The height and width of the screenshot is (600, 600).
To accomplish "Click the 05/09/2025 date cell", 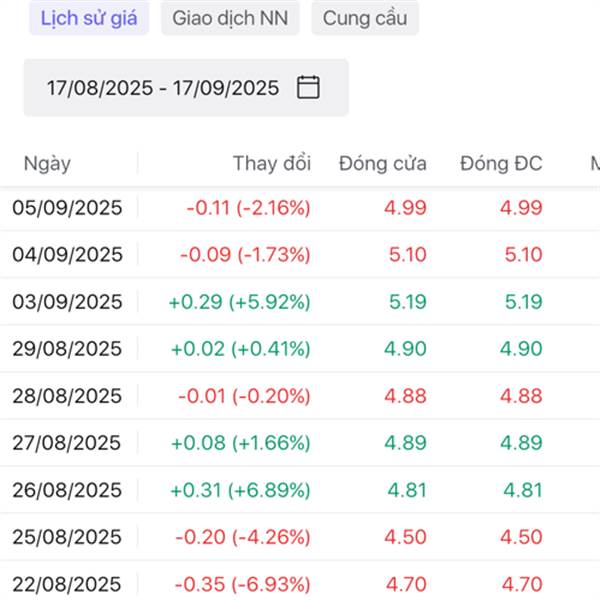I will (67, 208).
